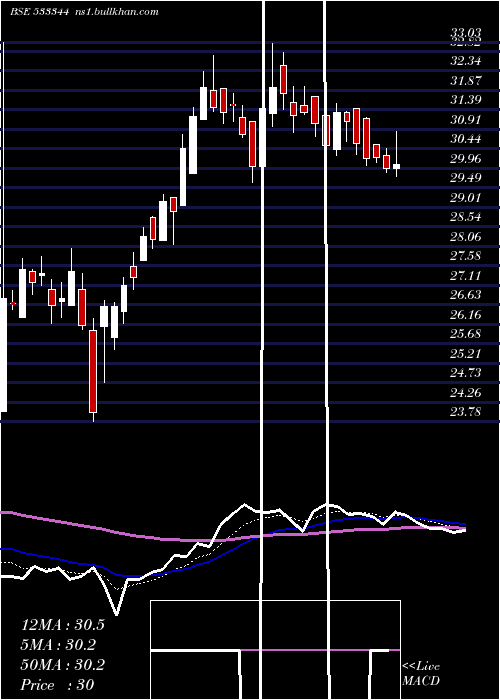Select the 26.16 price level label
The image size is (500, 700).
coord(466,315)
